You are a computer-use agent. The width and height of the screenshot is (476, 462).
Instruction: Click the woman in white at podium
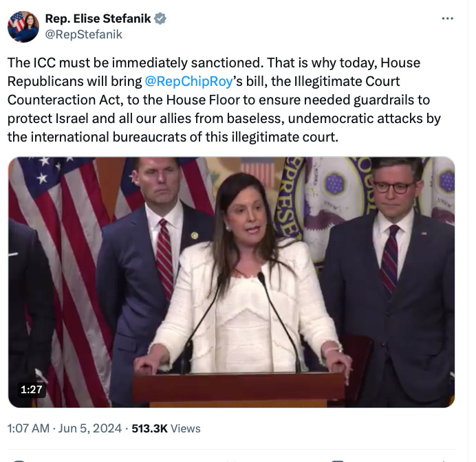click(x=243, y=273)
